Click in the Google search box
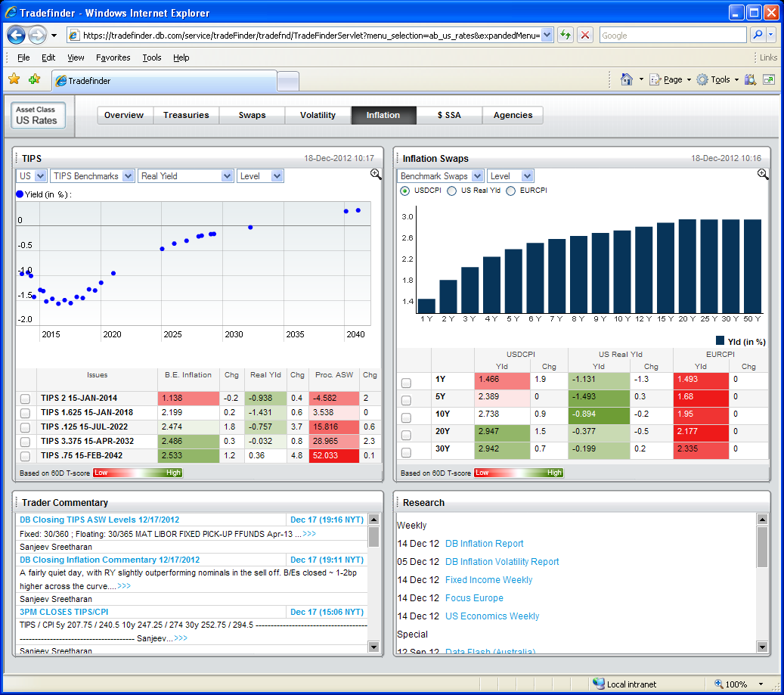Image resolution: width=784 pixels, height=695 pixels. coord(671,36)
